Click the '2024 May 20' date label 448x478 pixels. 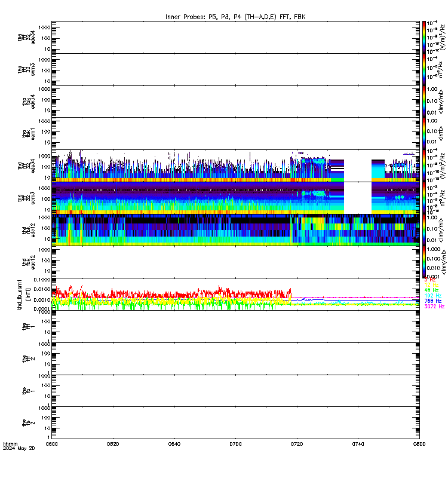tap(19, 448)
